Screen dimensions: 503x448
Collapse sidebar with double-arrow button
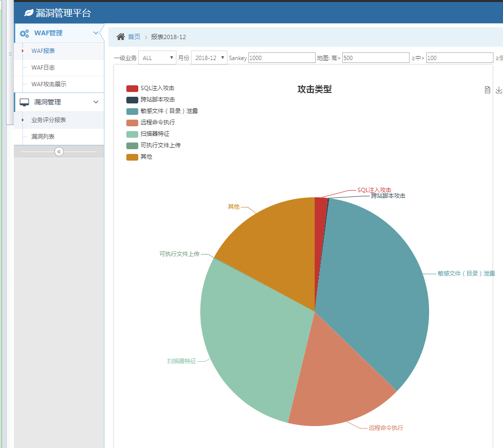click(x=59, y=152)
